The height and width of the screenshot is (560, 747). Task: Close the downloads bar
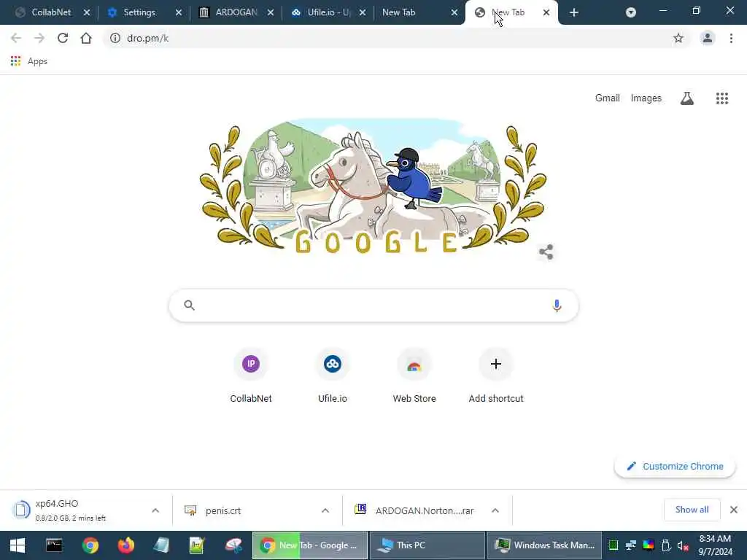734,510
